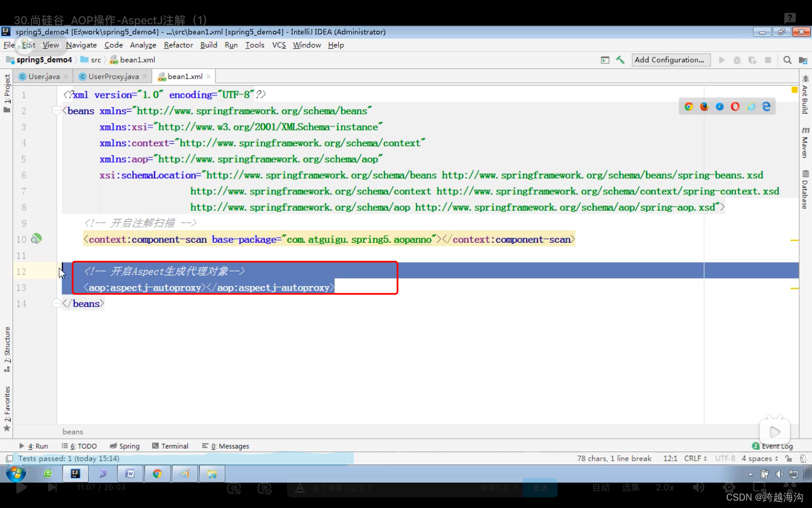The image size is (812, 508).
Task: Open the Messages tool window
Action: click(x=226, y=446)
